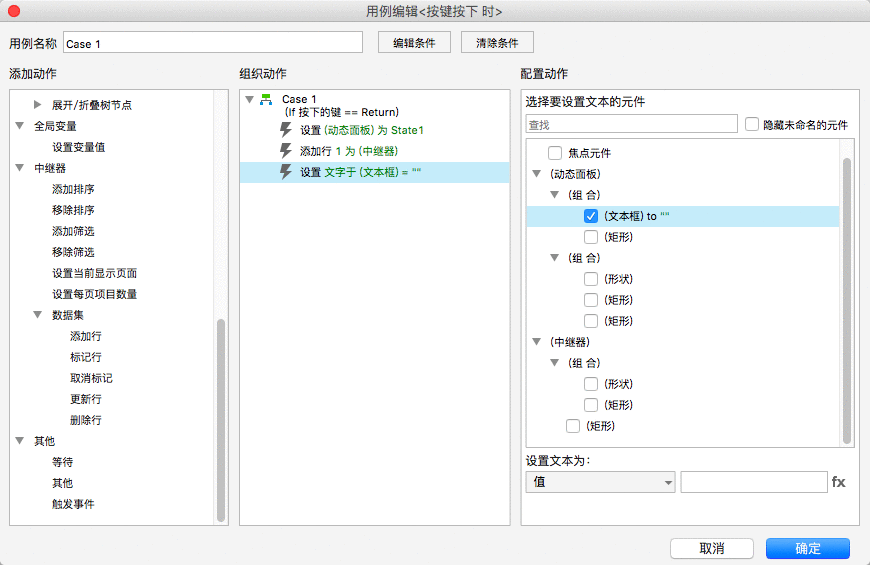
Task: Collapse Case 1 in 组织动作
Action: coord(250,99)
